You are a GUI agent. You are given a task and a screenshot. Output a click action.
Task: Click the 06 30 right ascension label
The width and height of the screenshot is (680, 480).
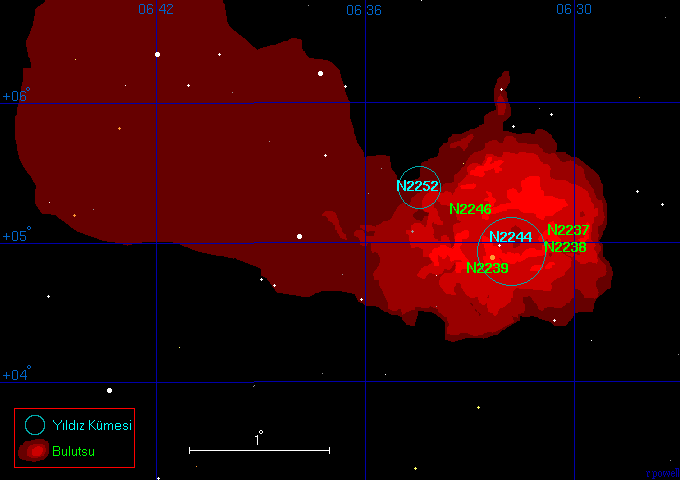[x=574, y=10]
